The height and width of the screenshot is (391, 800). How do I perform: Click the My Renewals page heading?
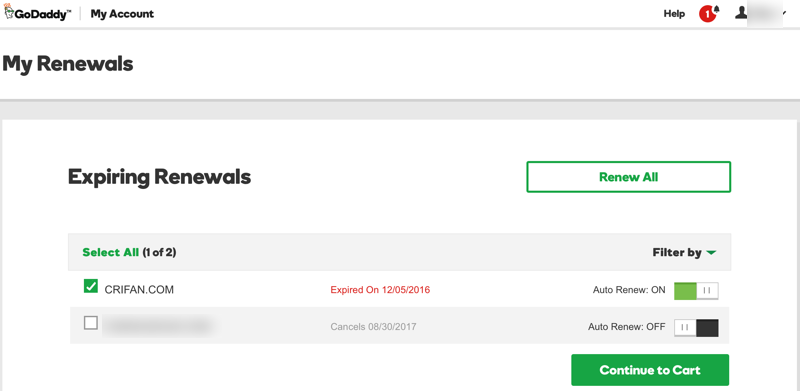click(x=67, y=65)
